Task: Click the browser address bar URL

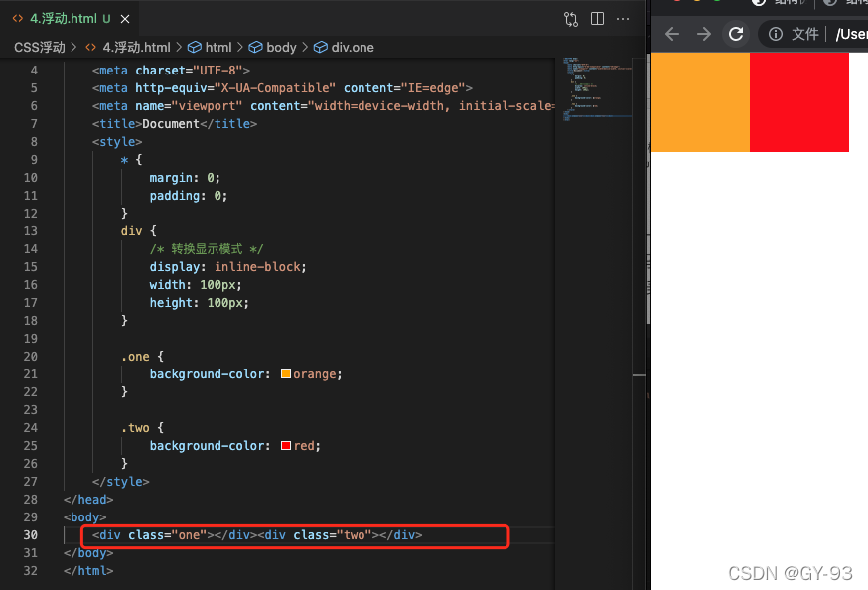Action: point(851,34)
